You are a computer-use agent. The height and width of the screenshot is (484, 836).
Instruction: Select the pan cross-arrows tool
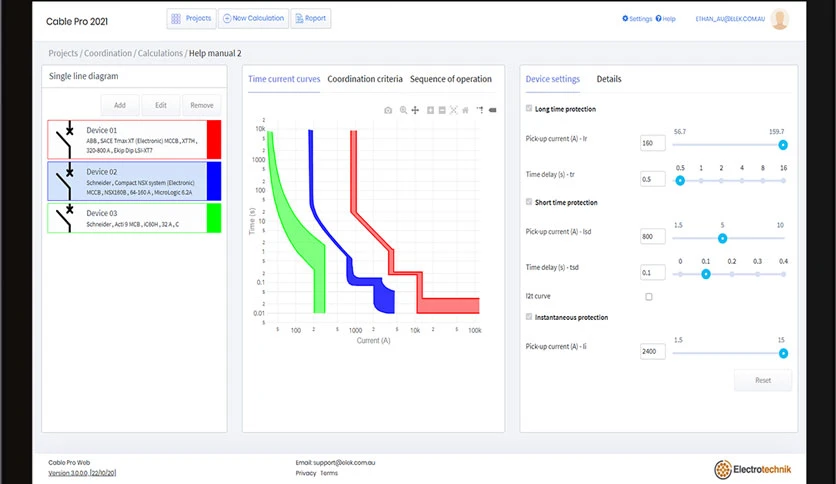[415, 110]
